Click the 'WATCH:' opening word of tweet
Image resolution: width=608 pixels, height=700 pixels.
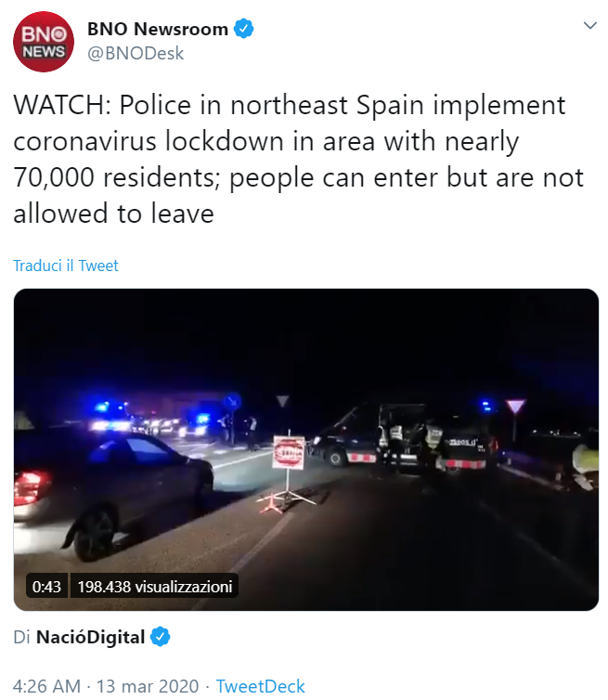62,105
